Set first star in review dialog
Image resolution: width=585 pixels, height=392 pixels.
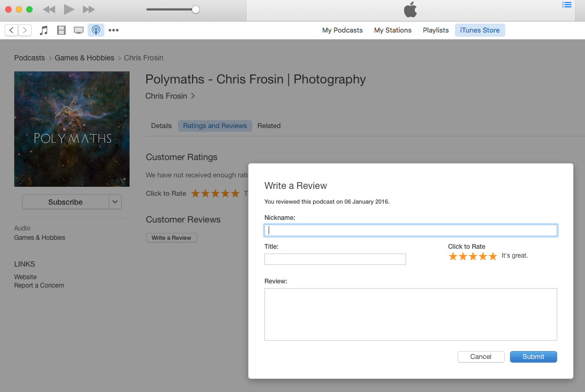[x=453, y=256]
